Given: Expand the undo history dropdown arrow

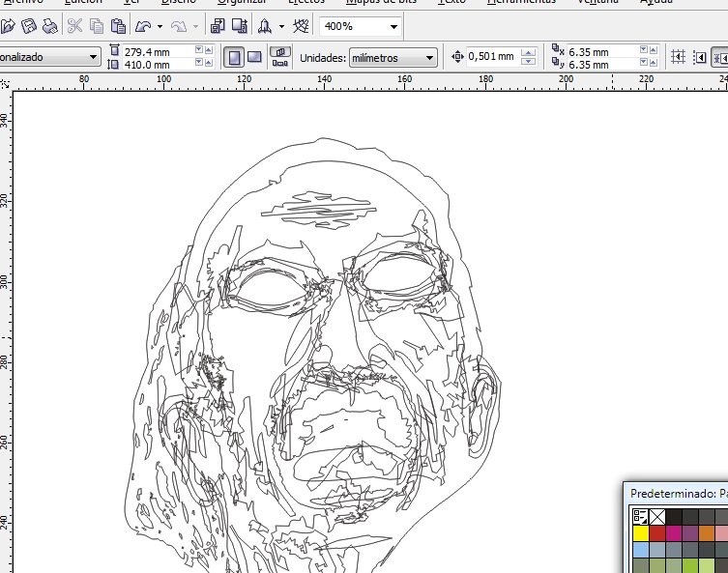Looking at the screenshot, I should point(160,26).
